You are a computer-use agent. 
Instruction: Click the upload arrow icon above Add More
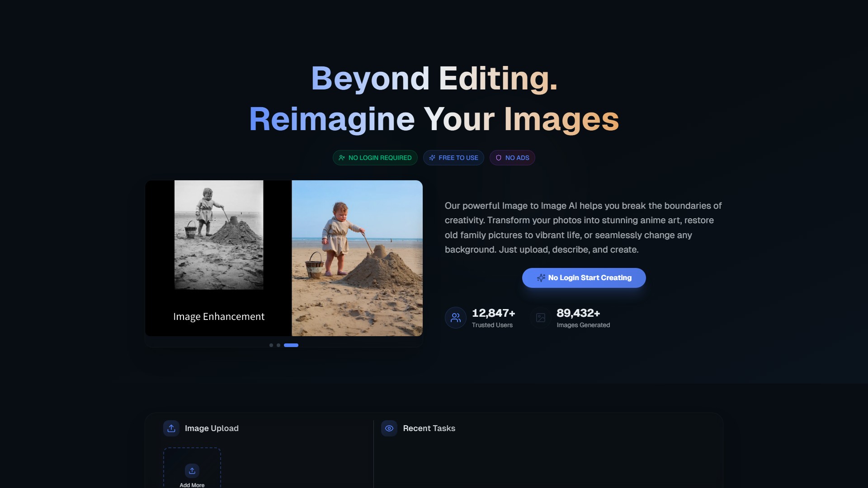[x=192, y=471]
